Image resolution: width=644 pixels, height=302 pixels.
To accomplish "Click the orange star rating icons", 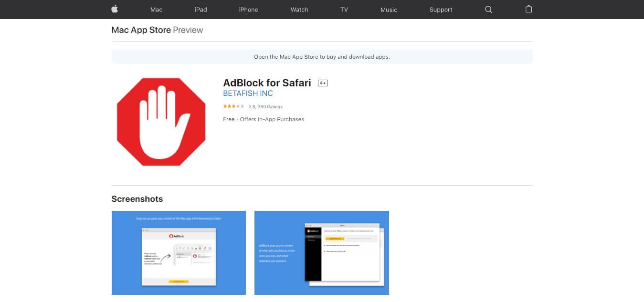I will (x=233, y=107).
